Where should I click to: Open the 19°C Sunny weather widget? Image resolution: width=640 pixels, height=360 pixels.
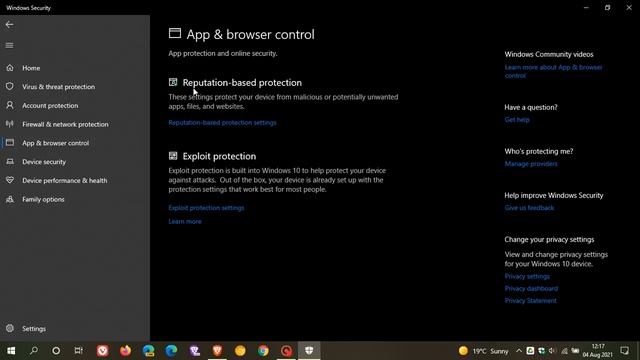(x=483, y=351)
